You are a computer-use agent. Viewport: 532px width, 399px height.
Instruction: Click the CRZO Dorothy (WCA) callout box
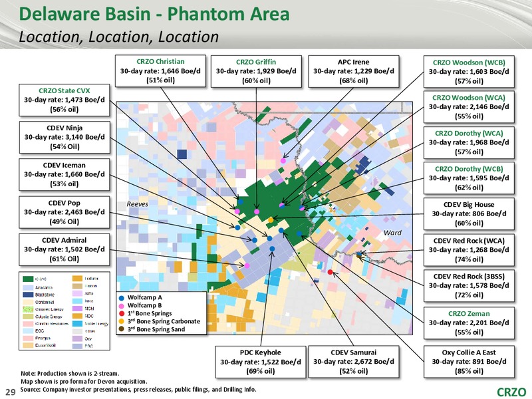pos(469,142)
